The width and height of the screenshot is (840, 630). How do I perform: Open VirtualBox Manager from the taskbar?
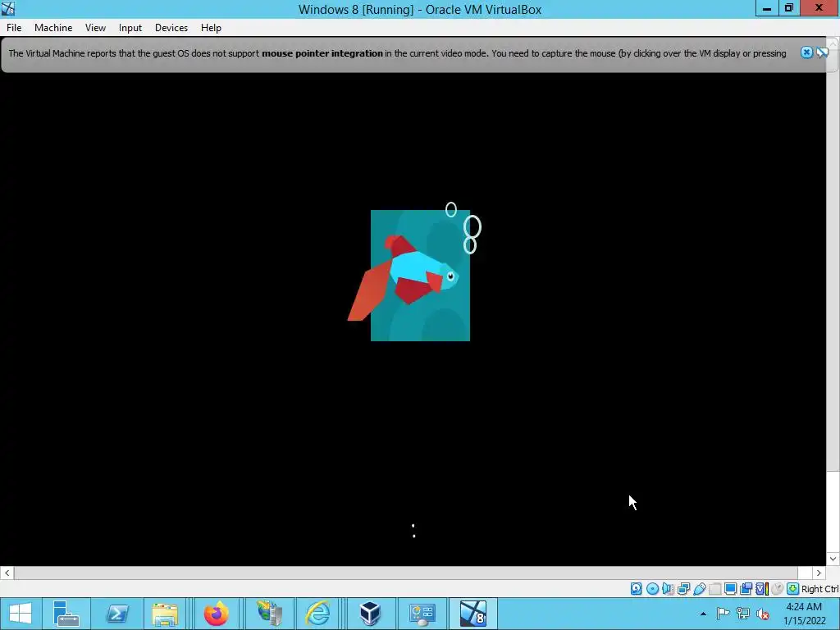(370, 614)
